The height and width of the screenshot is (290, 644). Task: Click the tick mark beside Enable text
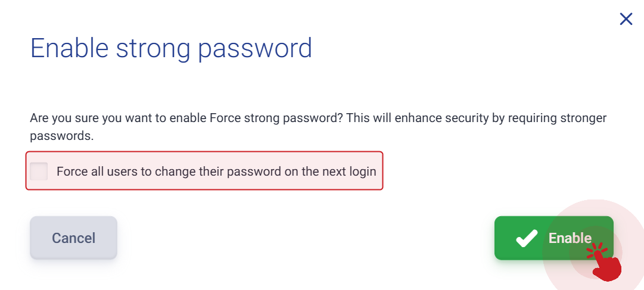(527, 238)
